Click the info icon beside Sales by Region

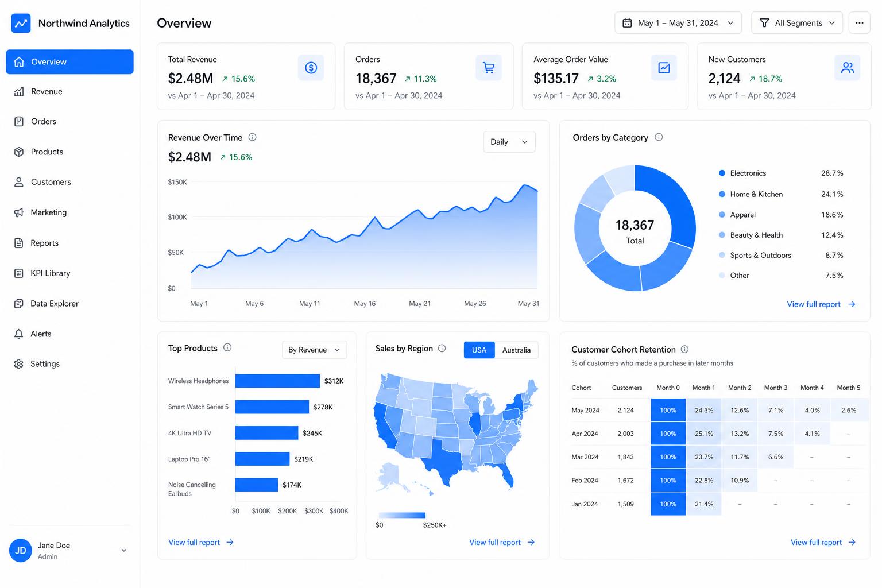(x=442, y=348)
